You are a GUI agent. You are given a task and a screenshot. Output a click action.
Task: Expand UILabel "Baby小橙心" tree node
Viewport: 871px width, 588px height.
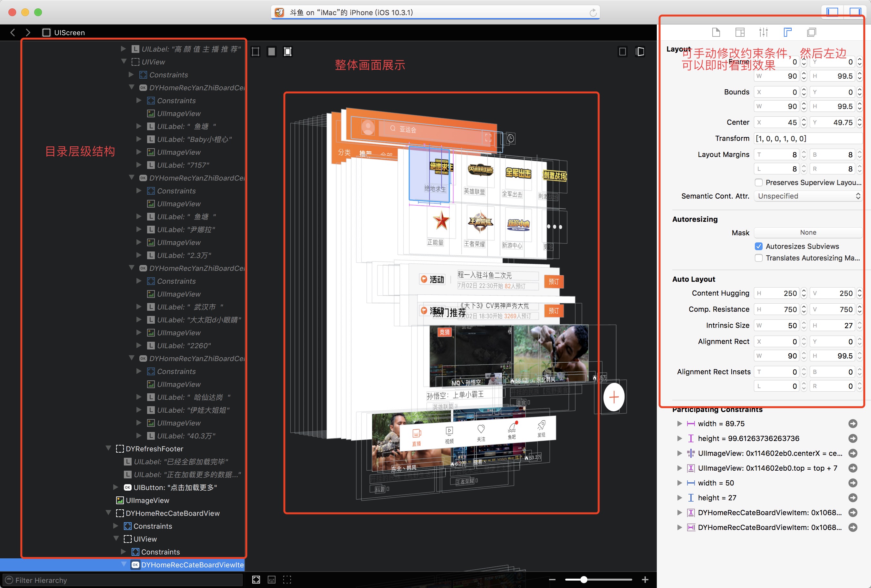point(139,139)
